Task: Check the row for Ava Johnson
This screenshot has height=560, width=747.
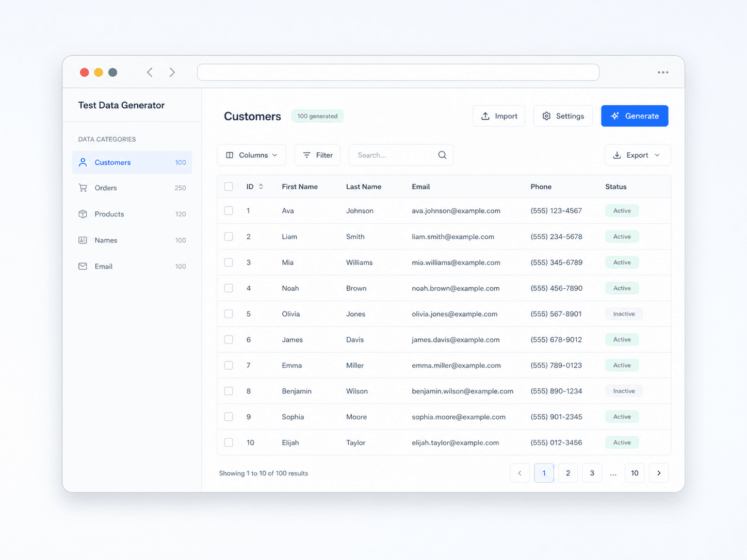Action: click(229, 210)
